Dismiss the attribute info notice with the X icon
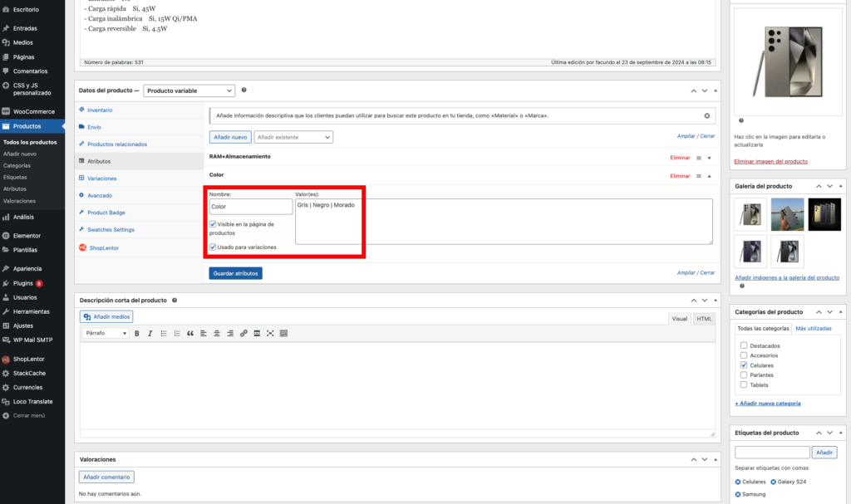The width and height of the screenshot is (851, 504). (x=707, y=115)
